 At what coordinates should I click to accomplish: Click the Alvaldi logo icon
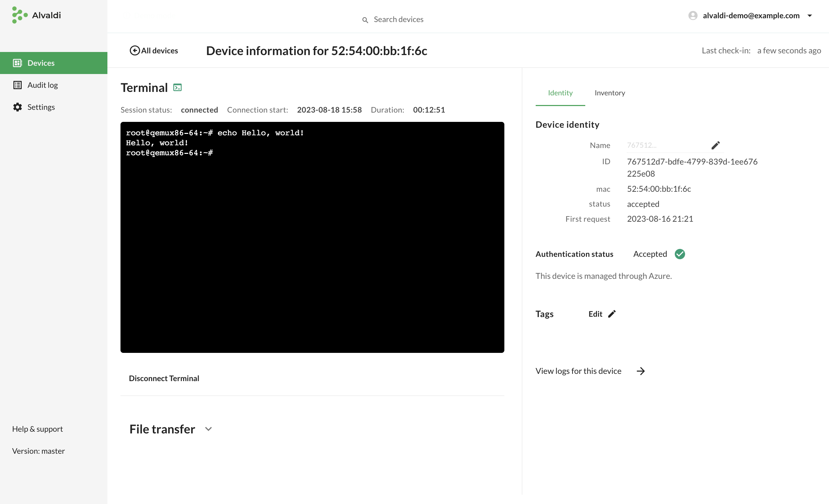pos(20,15)
